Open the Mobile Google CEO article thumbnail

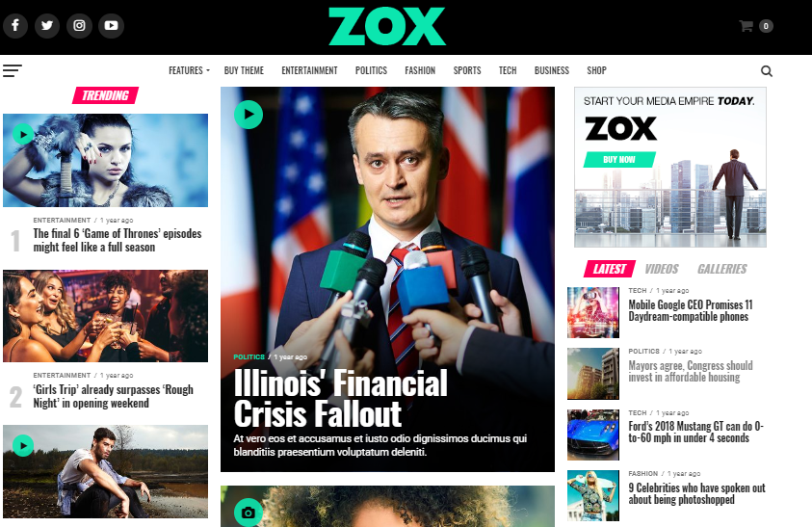(x=593, y=312)
